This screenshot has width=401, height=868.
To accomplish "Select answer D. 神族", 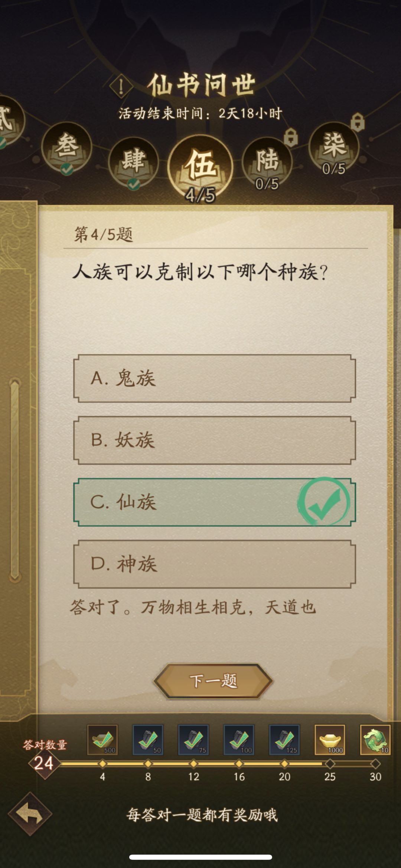I will pos(214,564).
